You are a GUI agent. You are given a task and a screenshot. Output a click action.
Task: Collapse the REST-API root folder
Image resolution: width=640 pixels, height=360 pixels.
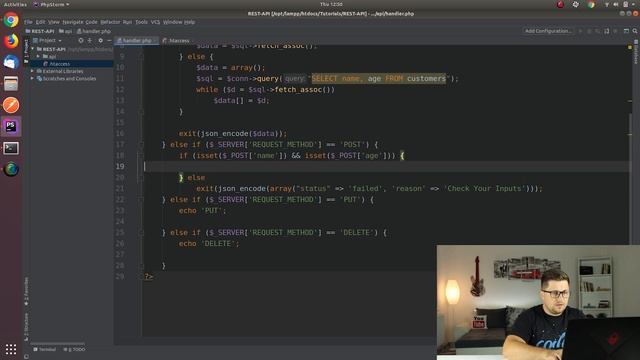tap(33, 49)
